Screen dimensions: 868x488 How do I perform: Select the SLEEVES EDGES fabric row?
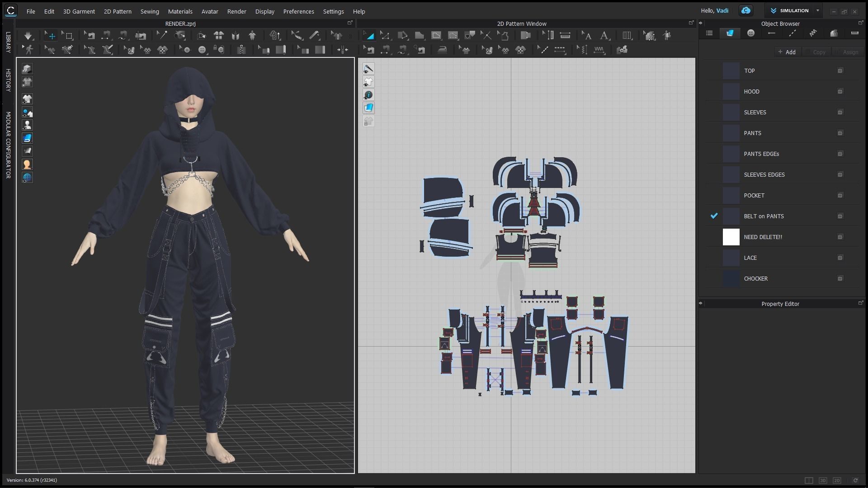coord(782,174)
